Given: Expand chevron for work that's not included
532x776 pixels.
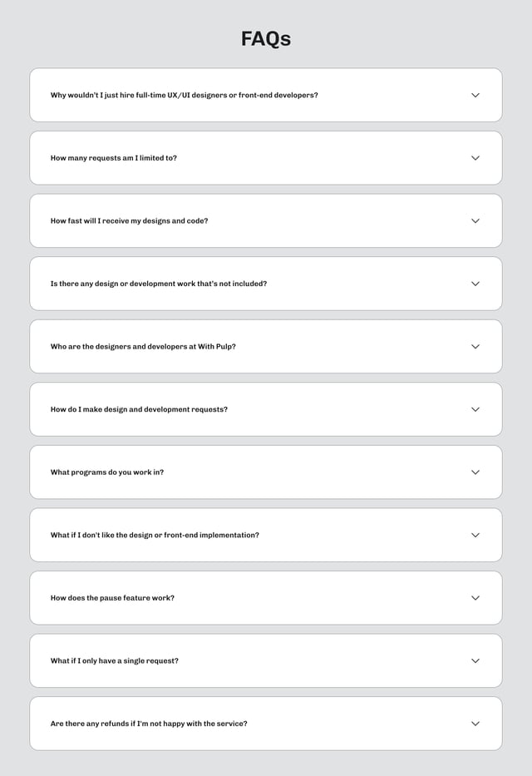Looking at the screenshot, I should [x=475, y=284].
